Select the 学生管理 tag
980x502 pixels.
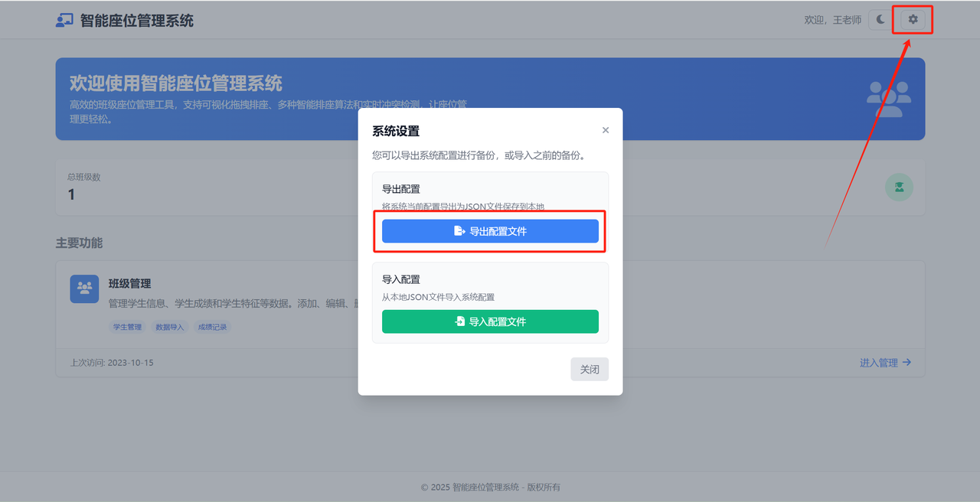pyautogui.click(x=126, y=327)
